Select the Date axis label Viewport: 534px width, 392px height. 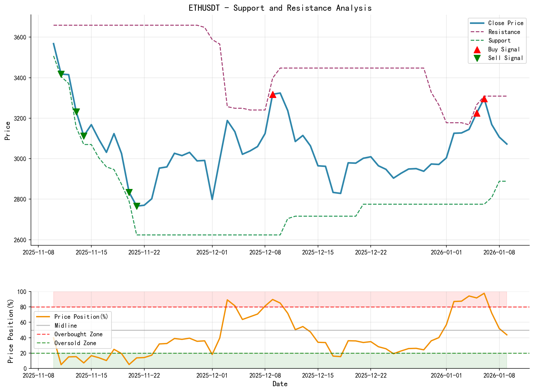click(280, 384)
